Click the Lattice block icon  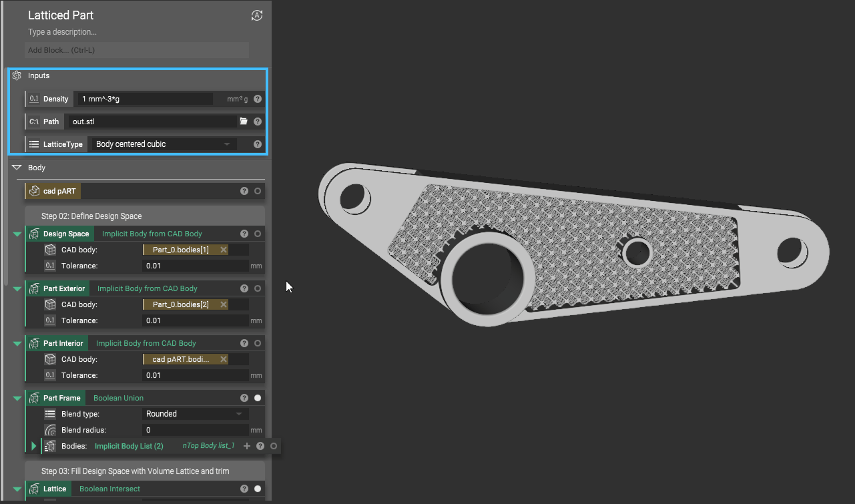pos(34,489)
